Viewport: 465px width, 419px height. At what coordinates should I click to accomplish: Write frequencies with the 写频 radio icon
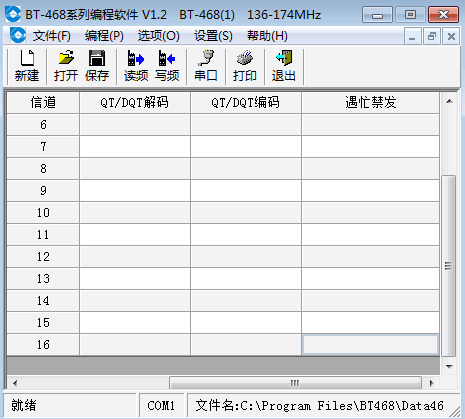coord(167,66)
